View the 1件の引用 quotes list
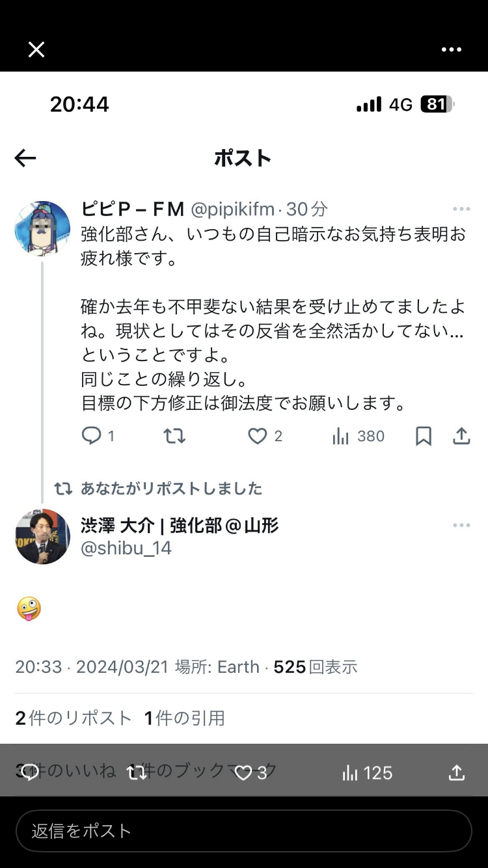This screenshot has width=488, height=868. (x=184, y=718)
